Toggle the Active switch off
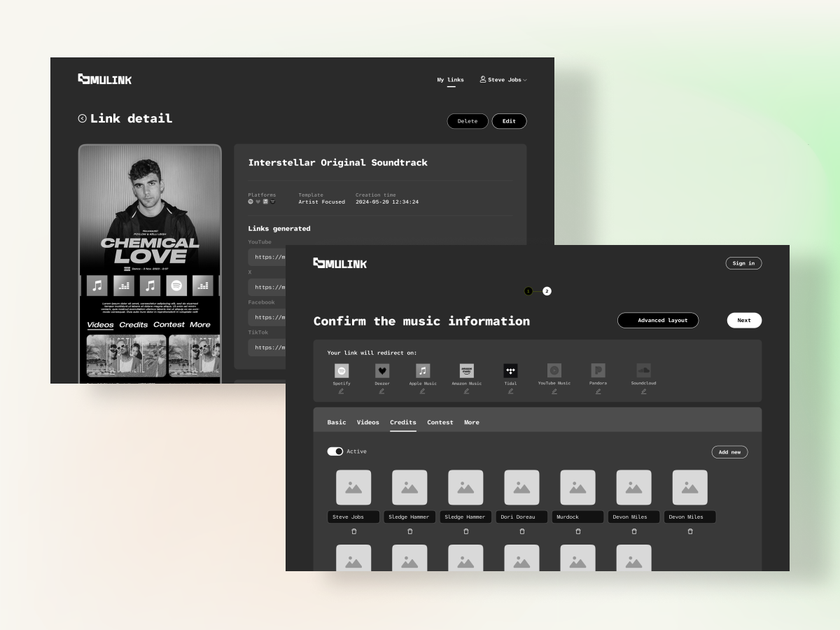This screenshot has height=630, width=840. [x=335, y=451]
